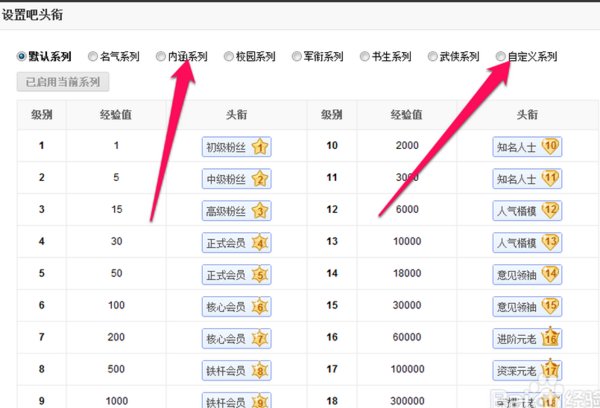Select the 名气系列 radio button
Screen dimensions: 600x408
point(93,56)
